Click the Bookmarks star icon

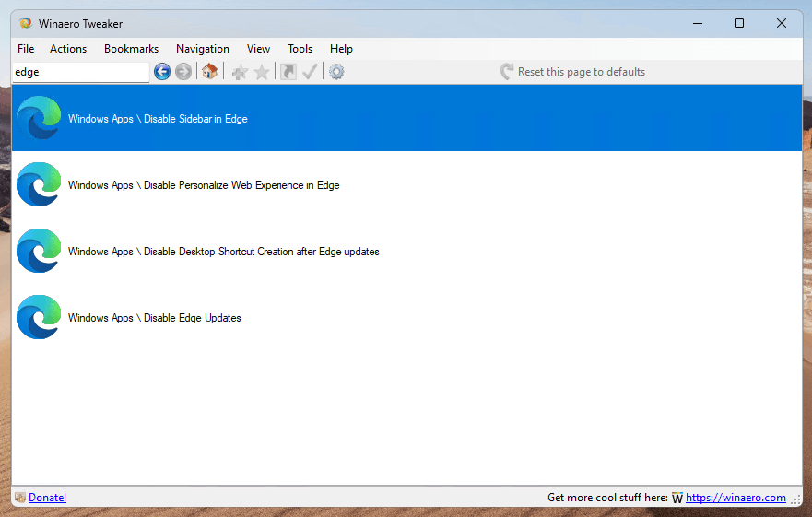pyautogui.click(x=262, y=72)
